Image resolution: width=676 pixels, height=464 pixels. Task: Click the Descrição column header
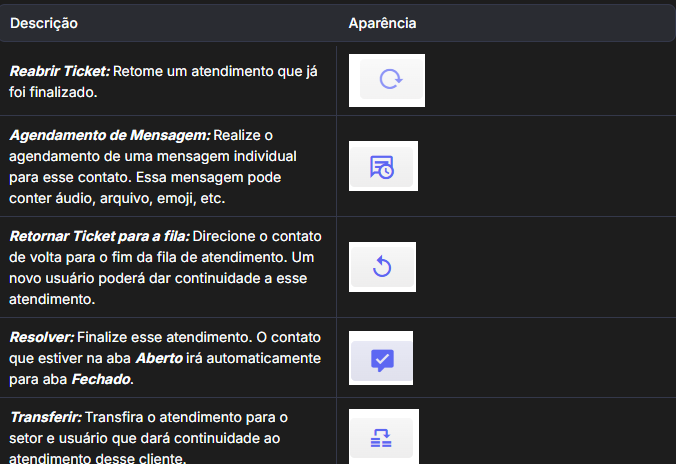tap(44, 22)
